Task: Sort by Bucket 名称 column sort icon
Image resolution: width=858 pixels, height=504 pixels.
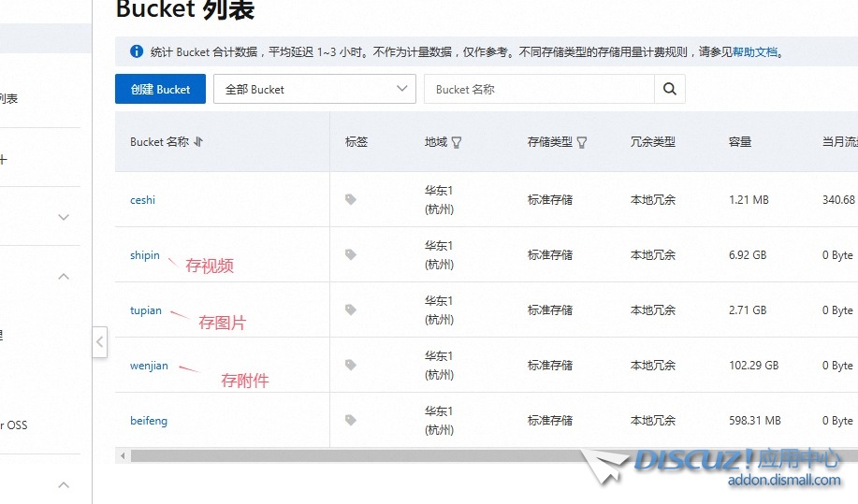Action: (x=198, y=142)
